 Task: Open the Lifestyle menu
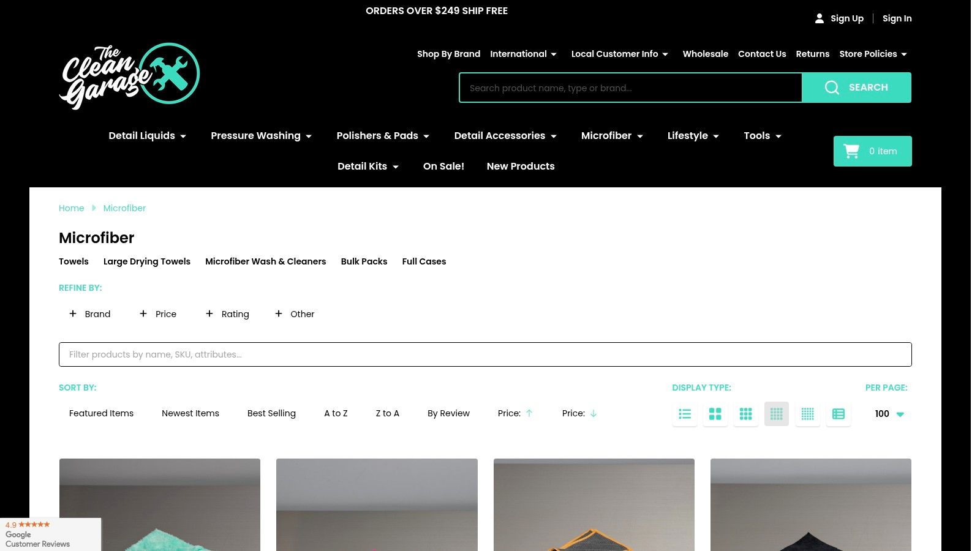tap(693, 136)
